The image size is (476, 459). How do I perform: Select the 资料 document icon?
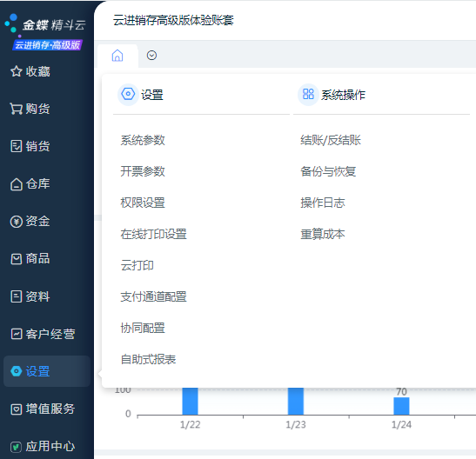16,296
